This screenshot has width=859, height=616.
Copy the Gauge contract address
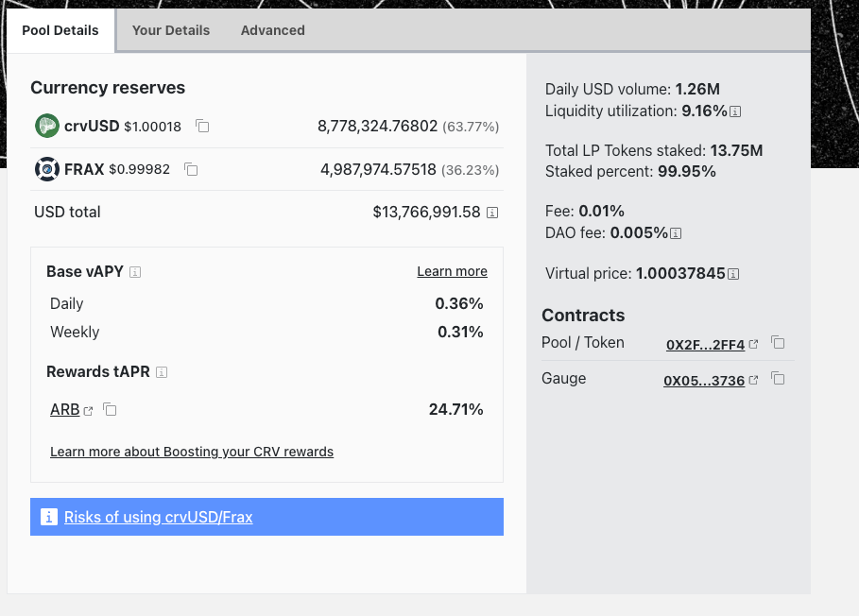[x=778, y=379]
